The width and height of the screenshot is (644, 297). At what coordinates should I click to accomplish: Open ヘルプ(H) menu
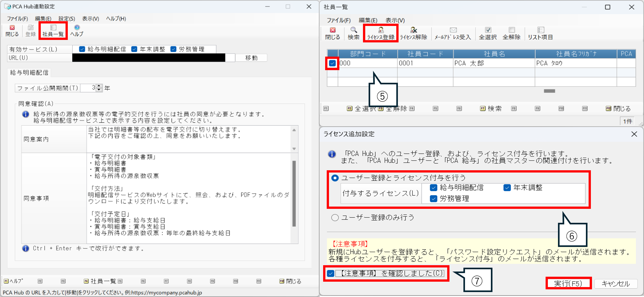point(116,18)
